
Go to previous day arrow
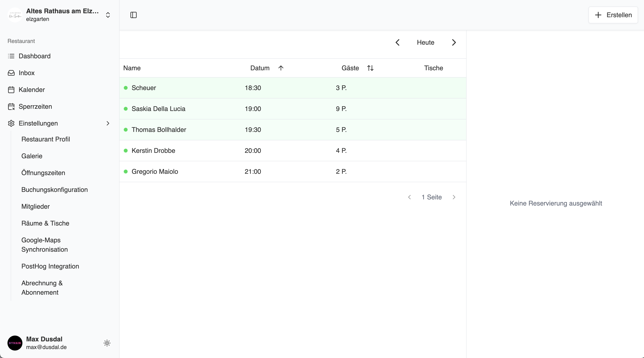click(397, 43)
